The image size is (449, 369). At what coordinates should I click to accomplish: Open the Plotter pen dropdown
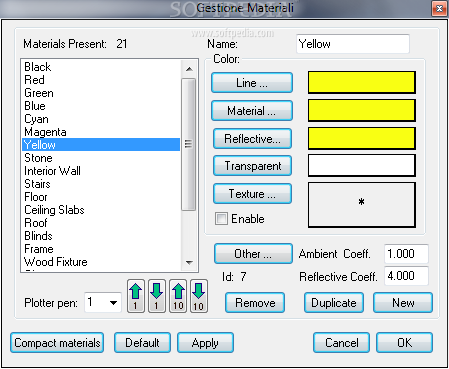[113, 303]
